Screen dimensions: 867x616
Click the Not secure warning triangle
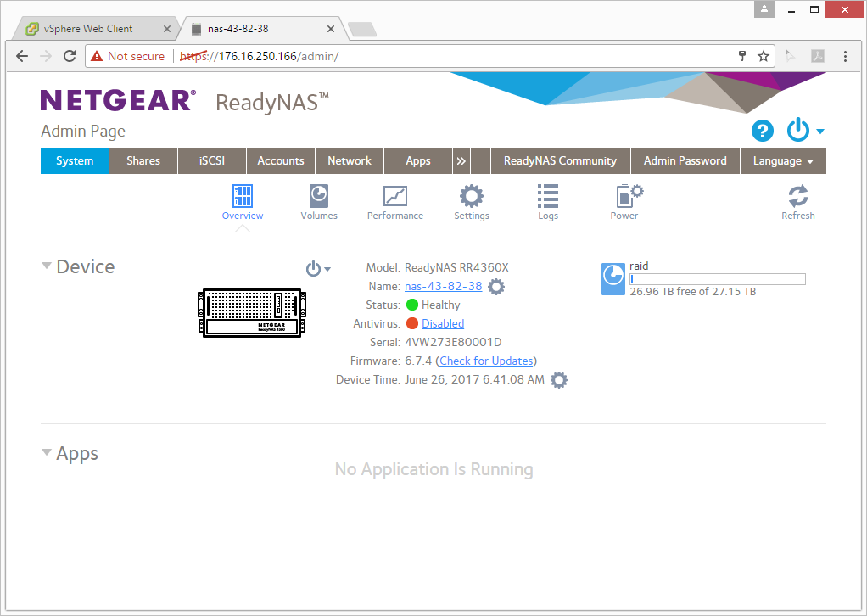click(x=97, y=56)
